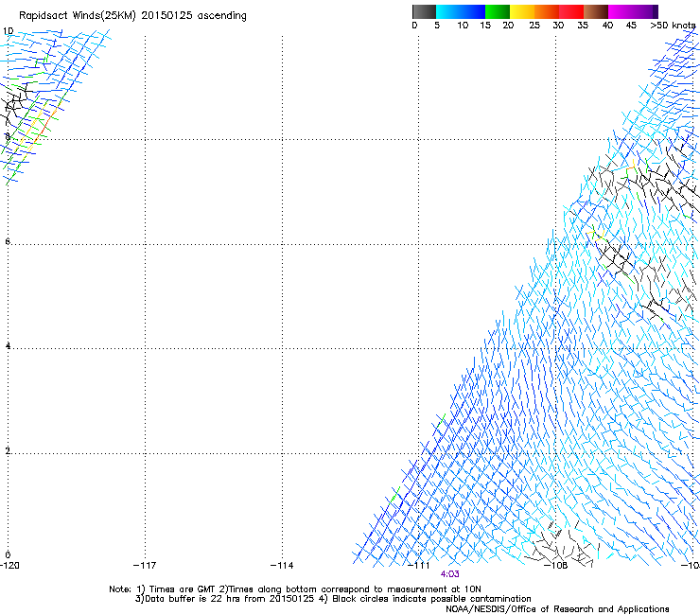Click the green 15–20 knots legend swatch
This screenshot has width=700, height=615.
pyautogui.click(x=498, y=11)
